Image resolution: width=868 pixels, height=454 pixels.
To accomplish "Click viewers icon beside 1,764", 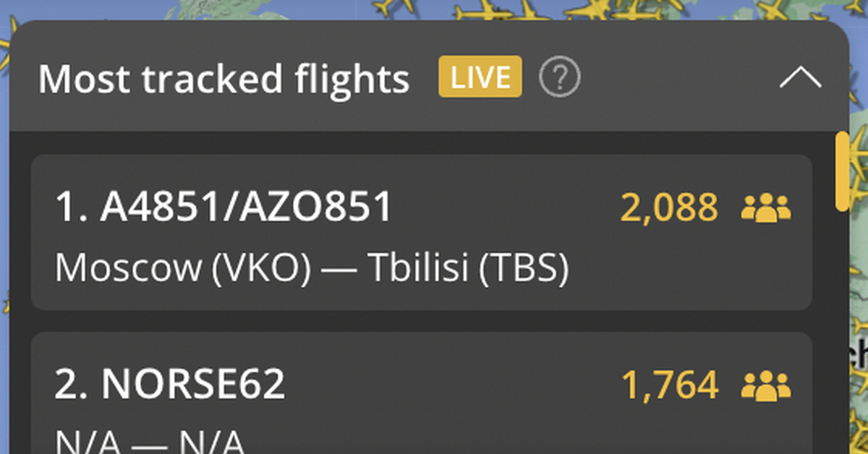I will click(x=766, y=385).
